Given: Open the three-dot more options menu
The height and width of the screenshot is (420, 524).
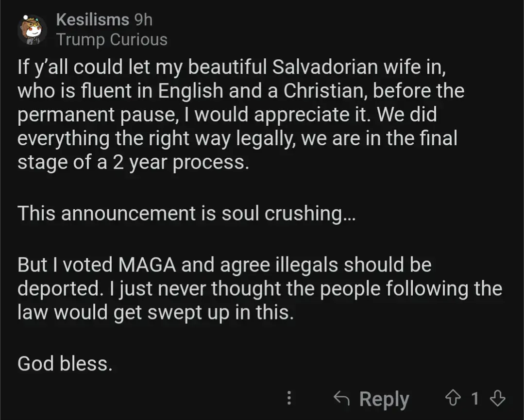Looking at the screenshot, I should click(289, 398).
